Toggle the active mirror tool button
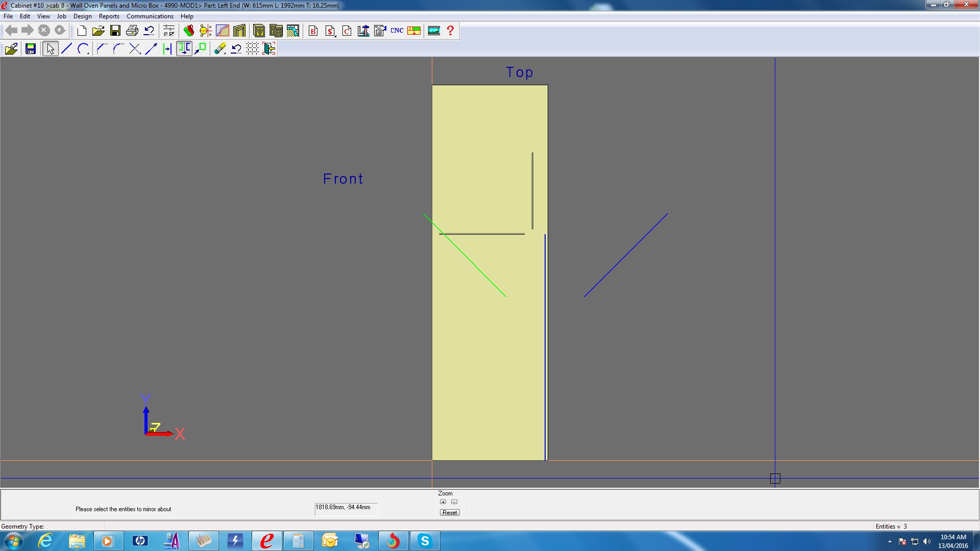The image size is (980, 551). coord(184,48)
